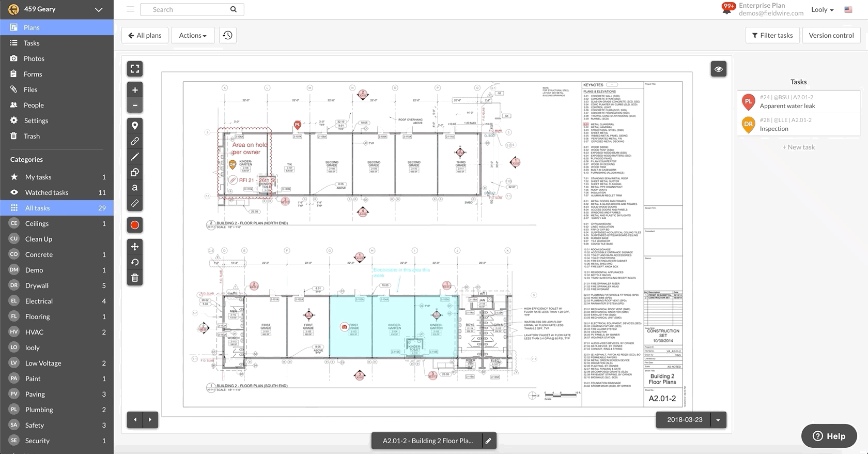Select the pencil drawing tool
The height and width of the screenshot is (454, 868).
click(x=135, y=157)
